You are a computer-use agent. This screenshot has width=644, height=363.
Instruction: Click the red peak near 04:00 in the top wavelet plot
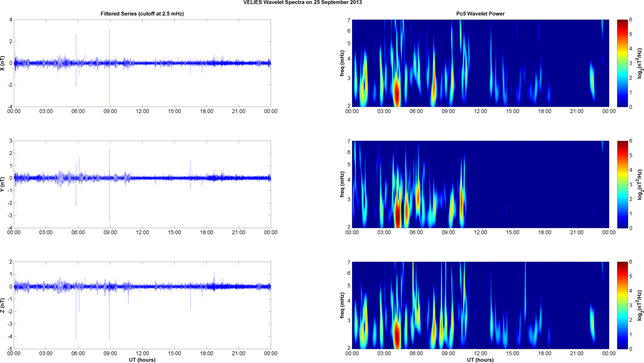click(x=397, y=93)
